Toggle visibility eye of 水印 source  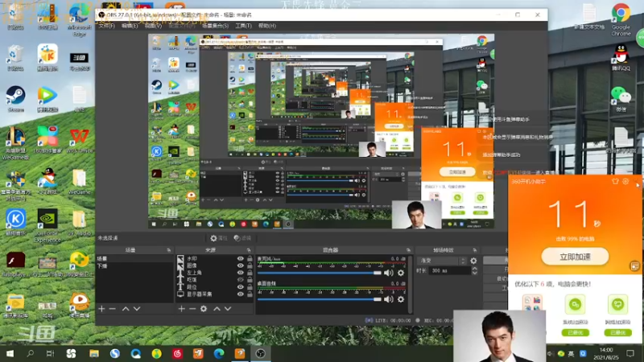pyautogui.click(x=240, y=258)
